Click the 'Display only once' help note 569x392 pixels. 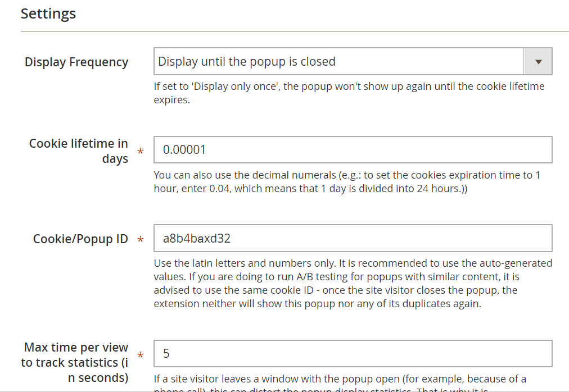[349, 93]
